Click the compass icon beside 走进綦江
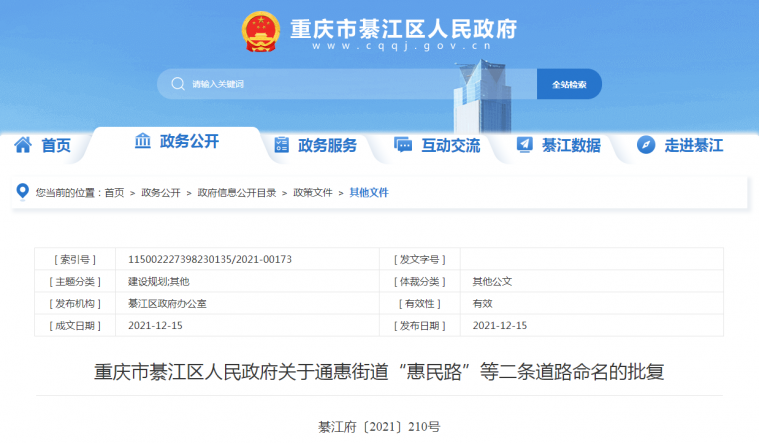 point(646,145)
